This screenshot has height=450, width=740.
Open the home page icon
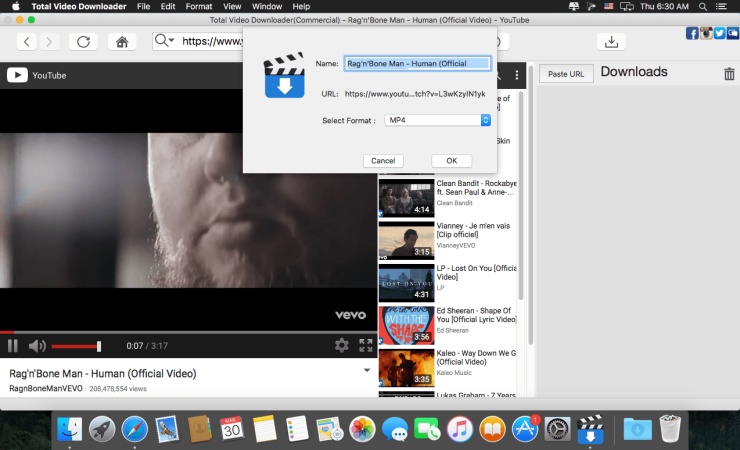coord(122,42)
